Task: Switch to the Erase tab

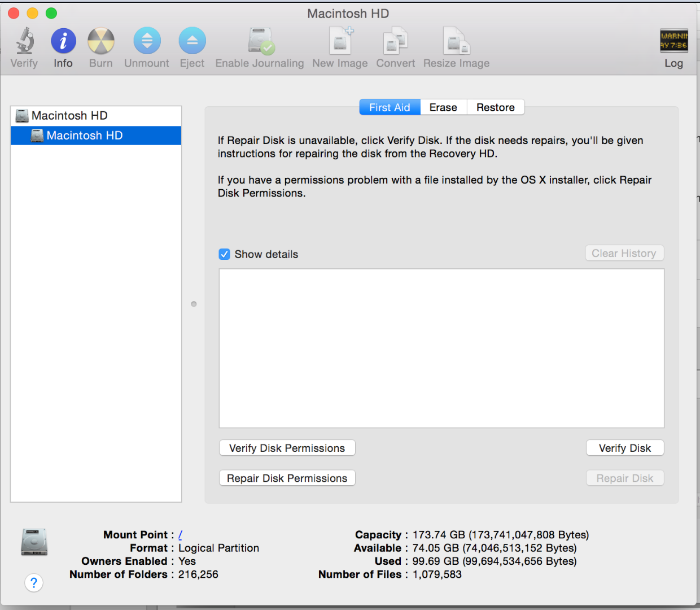Action: point(443,107)
